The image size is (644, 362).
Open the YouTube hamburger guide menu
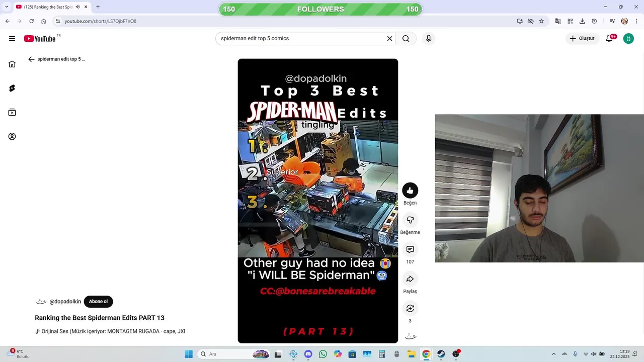pos(12,39)
